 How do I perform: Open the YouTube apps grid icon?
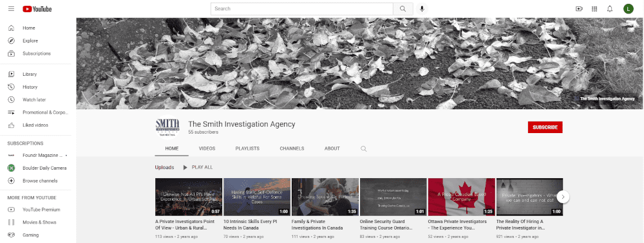coord(594,8)
